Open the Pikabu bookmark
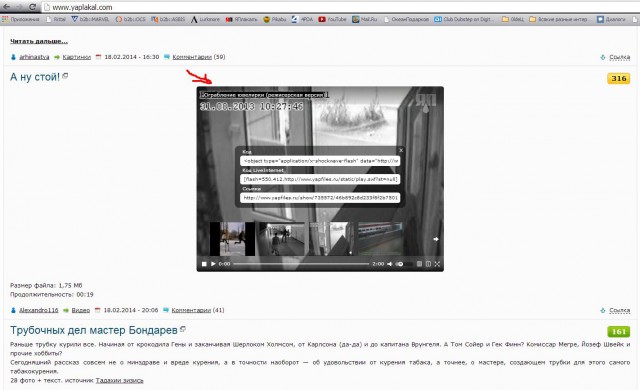Viewport: 640px width, 390px height. (x=275, y=19)
